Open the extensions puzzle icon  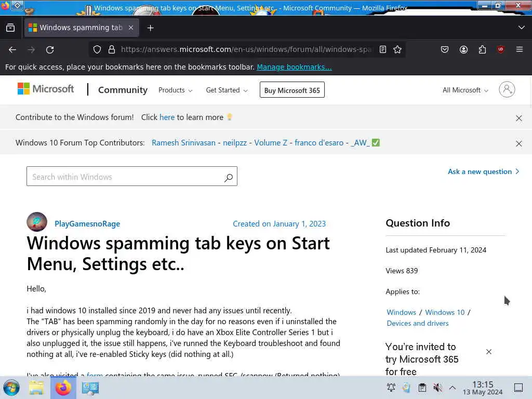click(482, 49)
